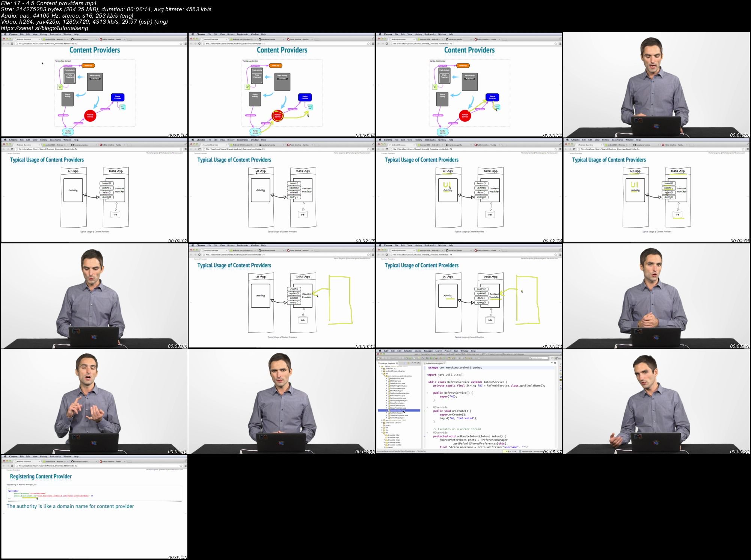This screenshot has width=751, height=560.
Task: Collapse the src folder in Package Explorer
Action: pyautogui.click(x=382, y=373)
